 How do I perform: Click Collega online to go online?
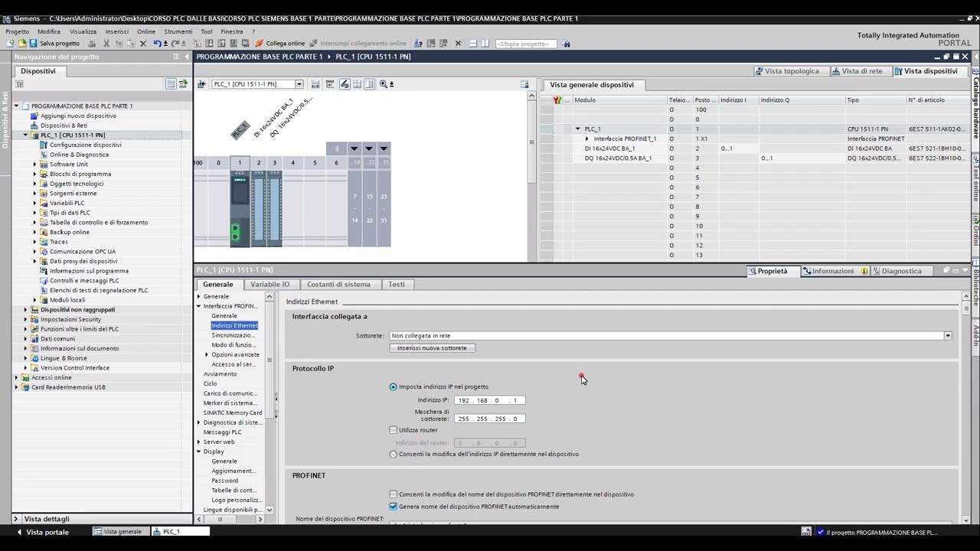point(280,44)
